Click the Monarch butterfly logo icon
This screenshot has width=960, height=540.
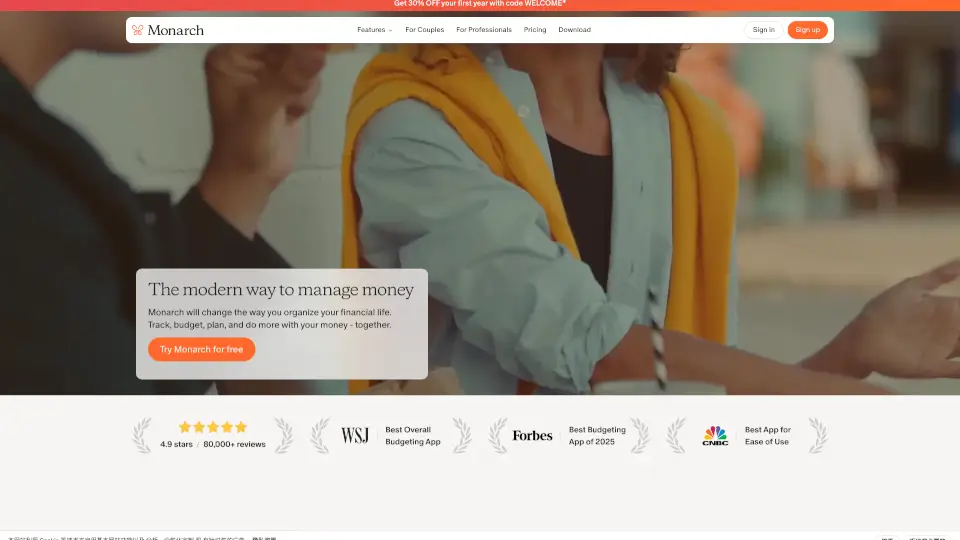point(138,30)
